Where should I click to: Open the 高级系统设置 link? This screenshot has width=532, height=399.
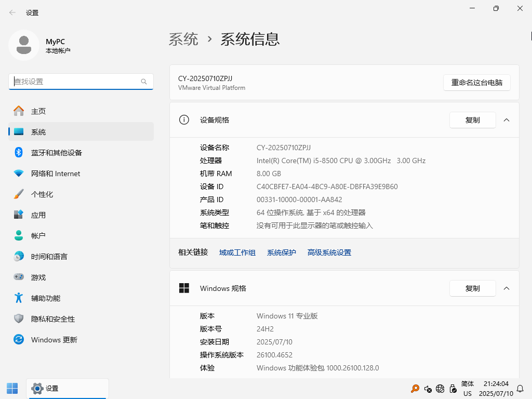[329, 252]
